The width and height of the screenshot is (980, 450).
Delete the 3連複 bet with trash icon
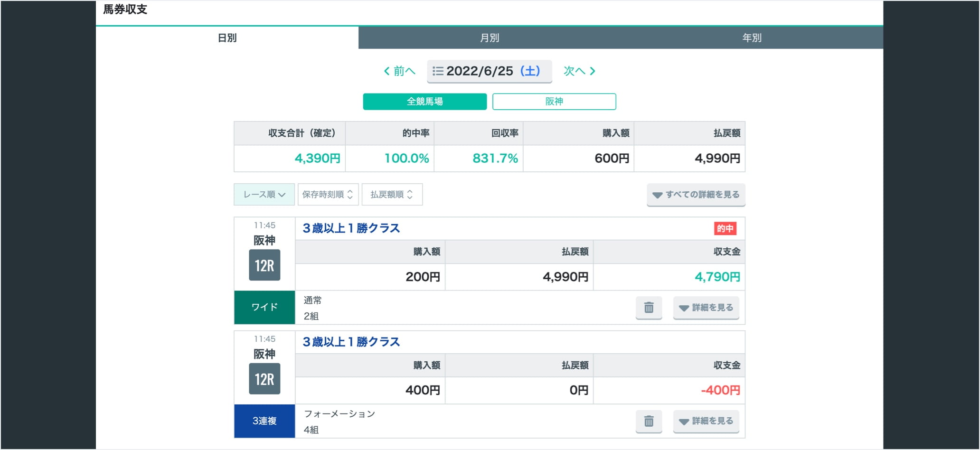click(x=649, y=421)
